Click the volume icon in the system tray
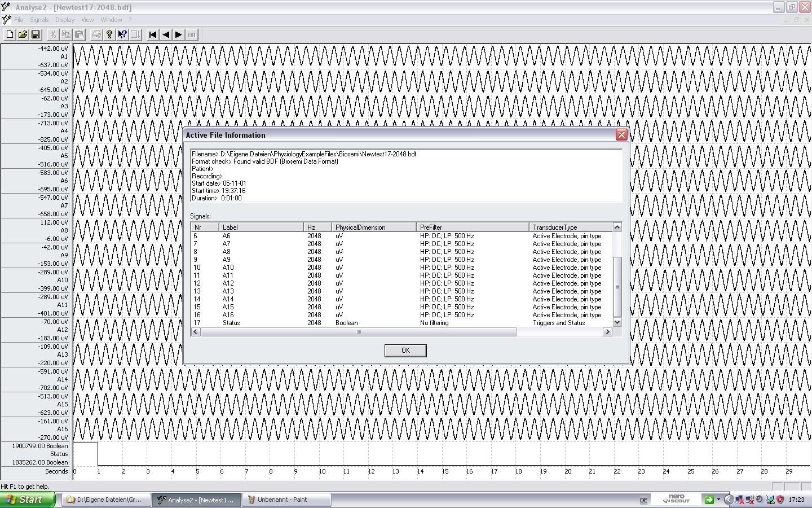 tap(758, 500)
